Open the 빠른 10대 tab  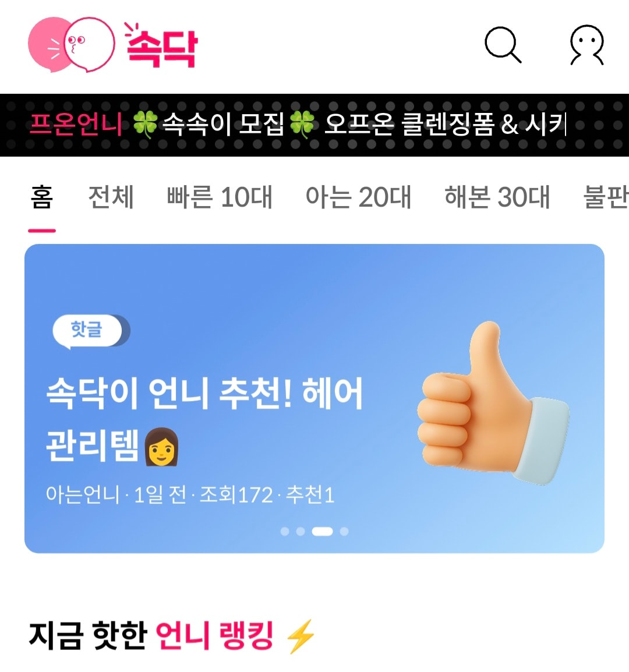pos(220,197)
